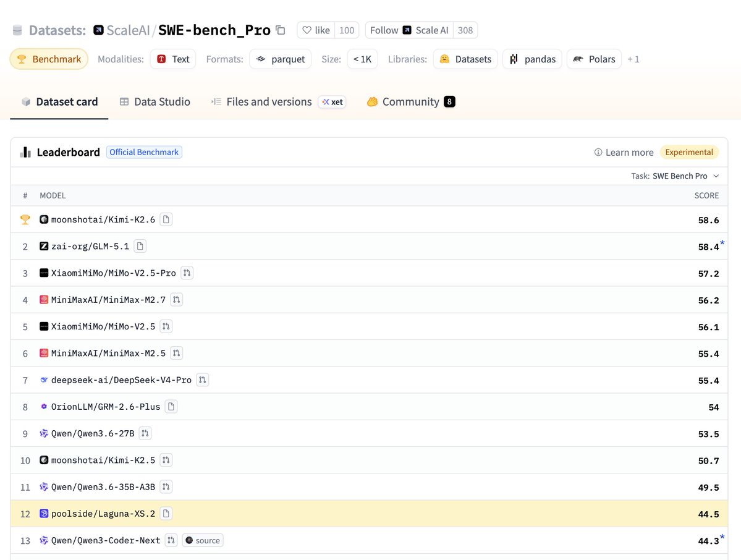
Task: Select the <1K size tag
Action: pyautogui.click(x=363, y=59)
